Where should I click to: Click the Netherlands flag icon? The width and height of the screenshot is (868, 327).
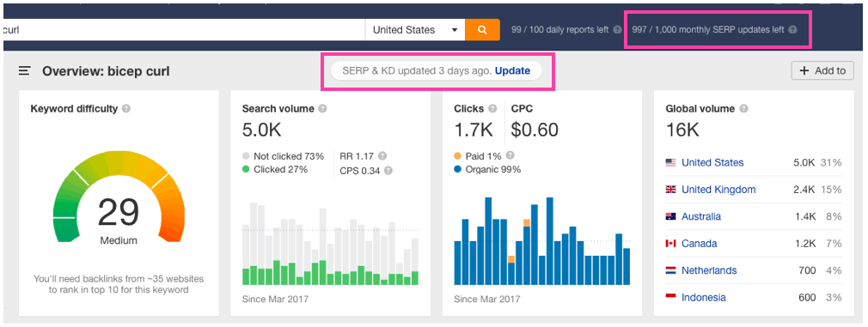tap(671, 270)
